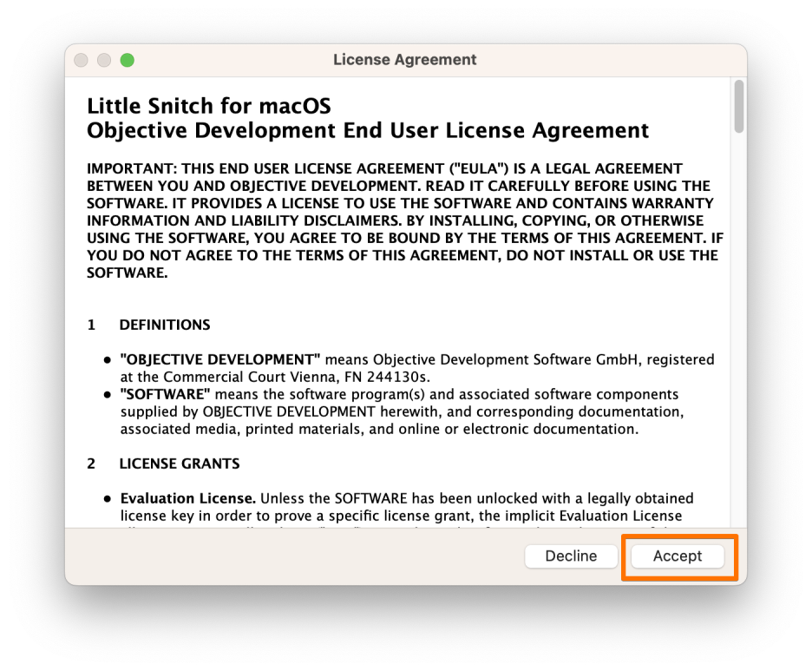
Task: Select the "Little Snitch for macOS" heading
Action: click(209, 106)
